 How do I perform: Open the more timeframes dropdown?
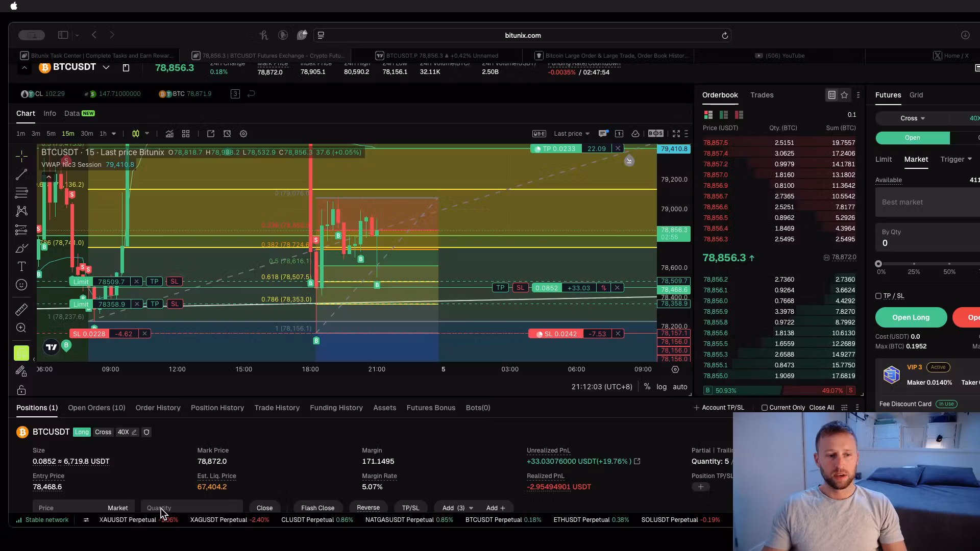click(x=114, y=134)
